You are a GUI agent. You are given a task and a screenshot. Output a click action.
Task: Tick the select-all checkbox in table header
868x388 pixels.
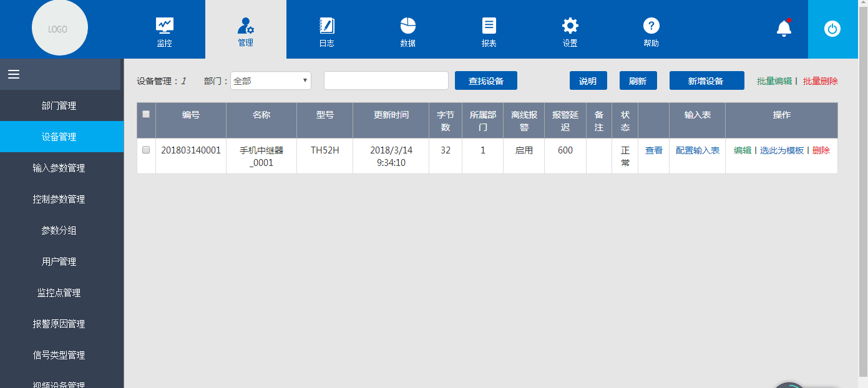pyautogui.click(x=146, y=114)
